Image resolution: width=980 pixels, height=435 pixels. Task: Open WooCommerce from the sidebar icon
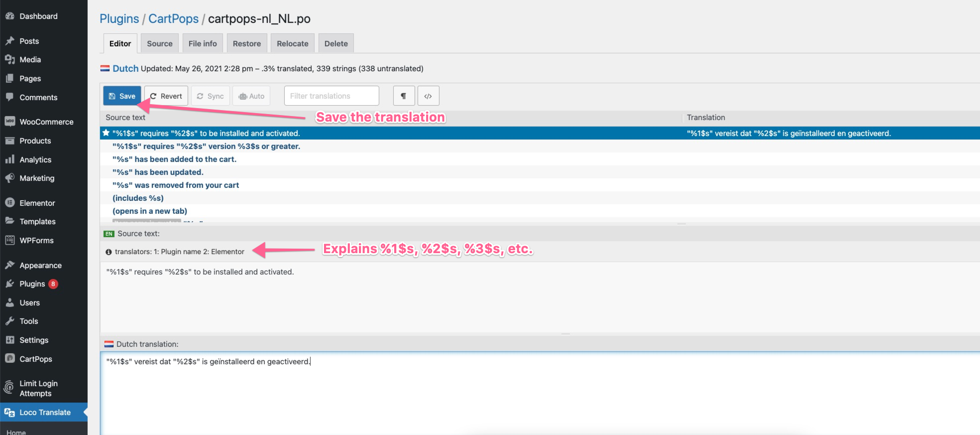9,122
